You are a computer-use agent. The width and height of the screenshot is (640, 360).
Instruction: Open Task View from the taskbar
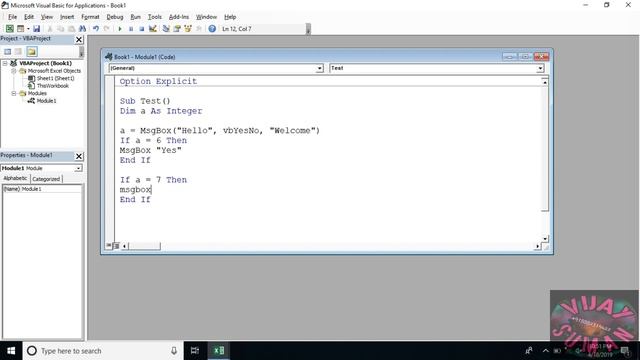195,351
